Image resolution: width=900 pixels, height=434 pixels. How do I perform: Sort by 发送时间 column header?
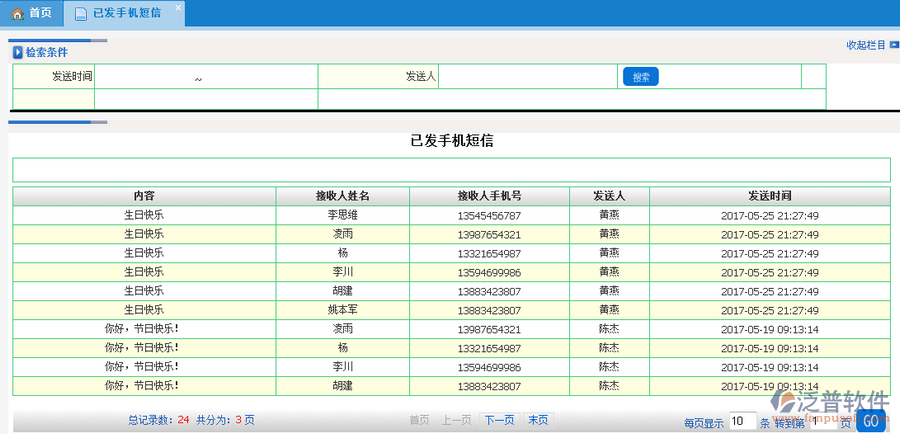click(x=769, y=196)
